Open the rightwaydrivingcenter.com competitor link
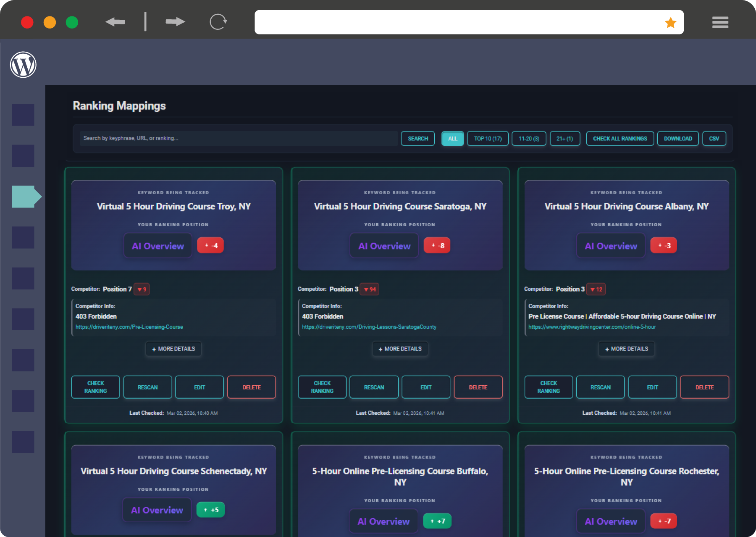This screenshot has height=537, width=756. 592,327
